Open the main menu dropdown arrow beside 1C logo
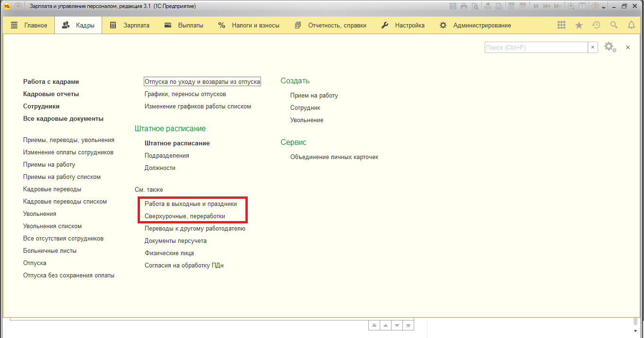This screenshot has width=644, height=338. click(x=18, y=6)
